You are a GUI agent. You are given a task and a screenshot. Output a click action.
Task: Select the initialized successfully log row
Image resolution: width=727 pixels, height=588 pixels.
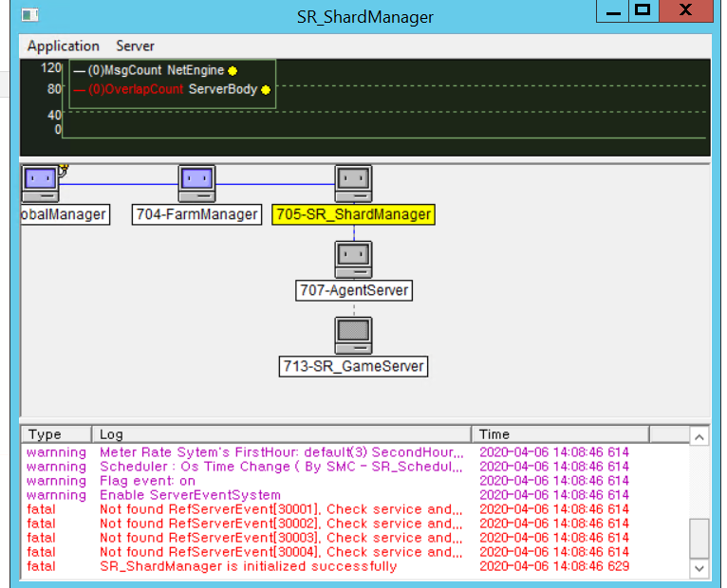tap(327, 566)
